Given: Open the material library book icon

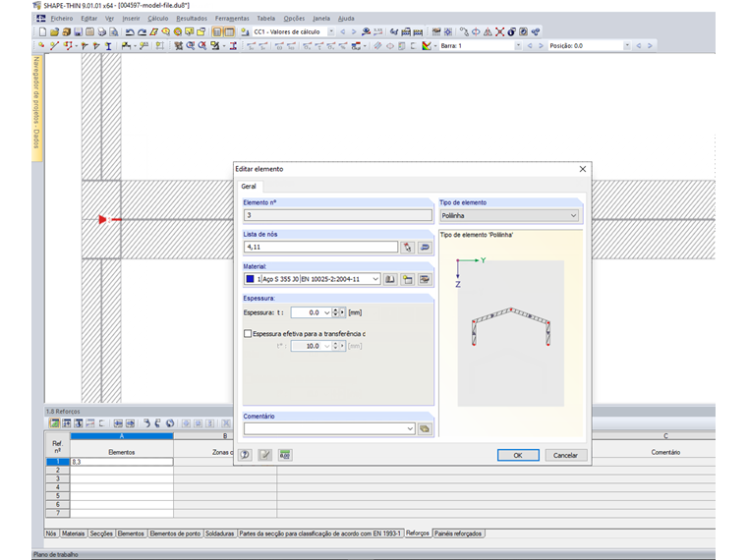Looking at the screenshot, I should (390, 280).
